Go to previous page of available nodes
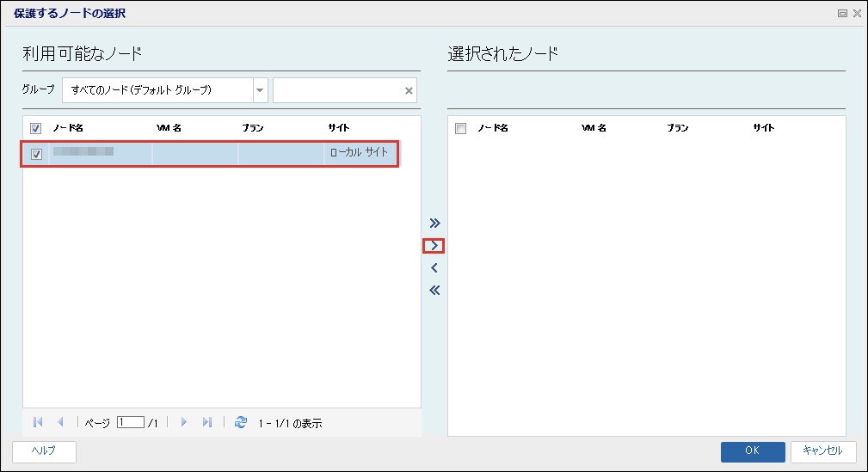 60,422
